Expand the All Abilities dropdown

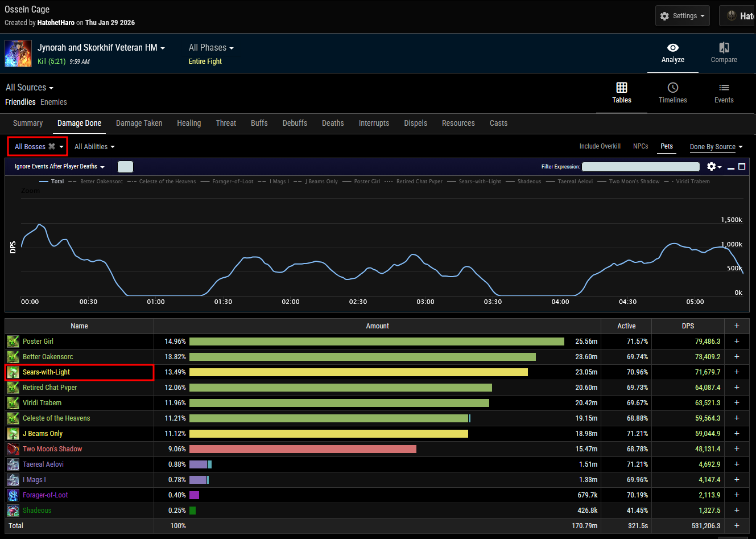94,147
